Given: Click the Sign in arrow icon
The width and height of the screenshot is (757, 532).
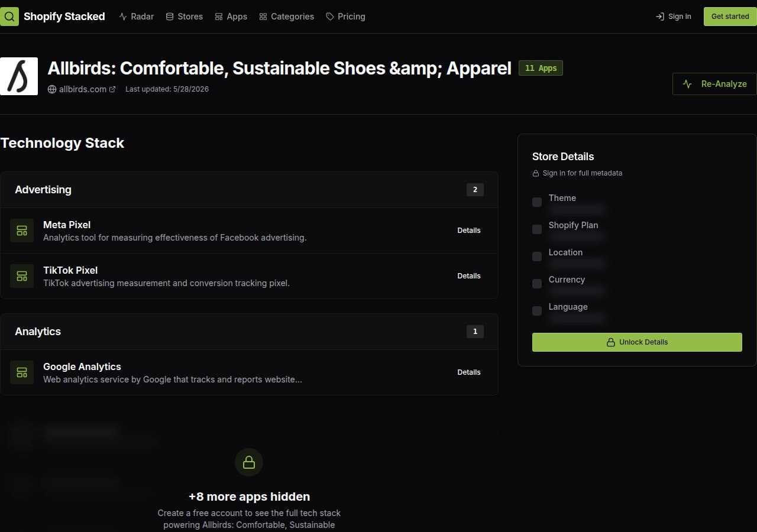Looking at the screenshot, I should click(660, 17).
